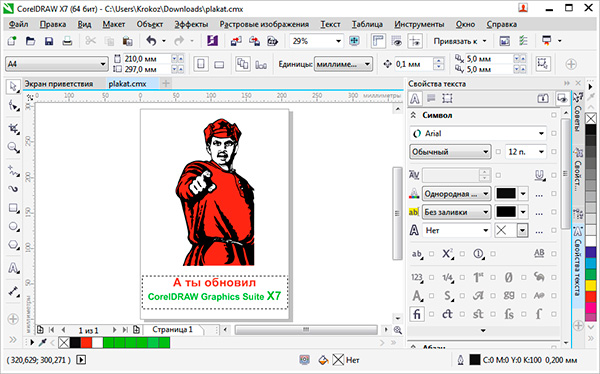Toggle show rulers button
The image size is (600, 374).
(378, 41)
